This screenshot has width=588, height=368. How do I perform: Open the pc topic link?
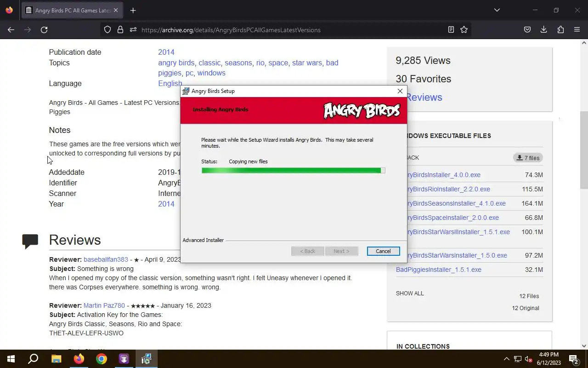pyautogui.click(x=189, y=73)
